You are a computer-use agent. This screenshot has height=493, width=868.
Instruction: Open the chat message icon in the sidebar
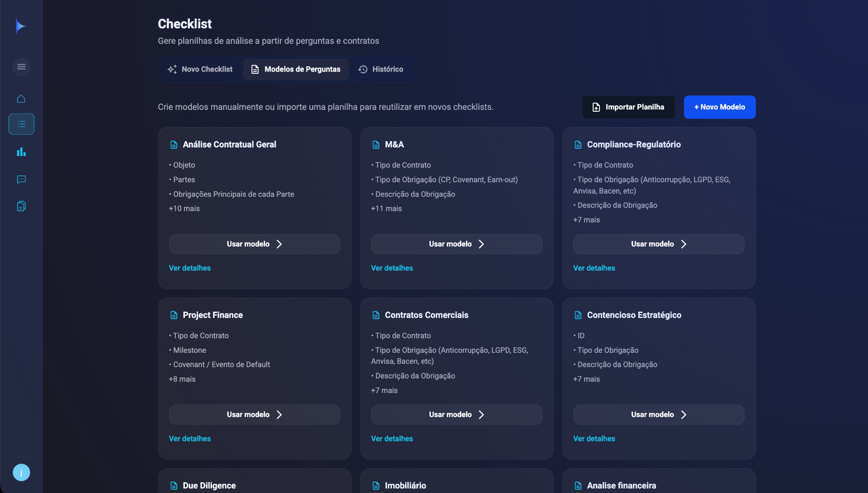(21, 180)
